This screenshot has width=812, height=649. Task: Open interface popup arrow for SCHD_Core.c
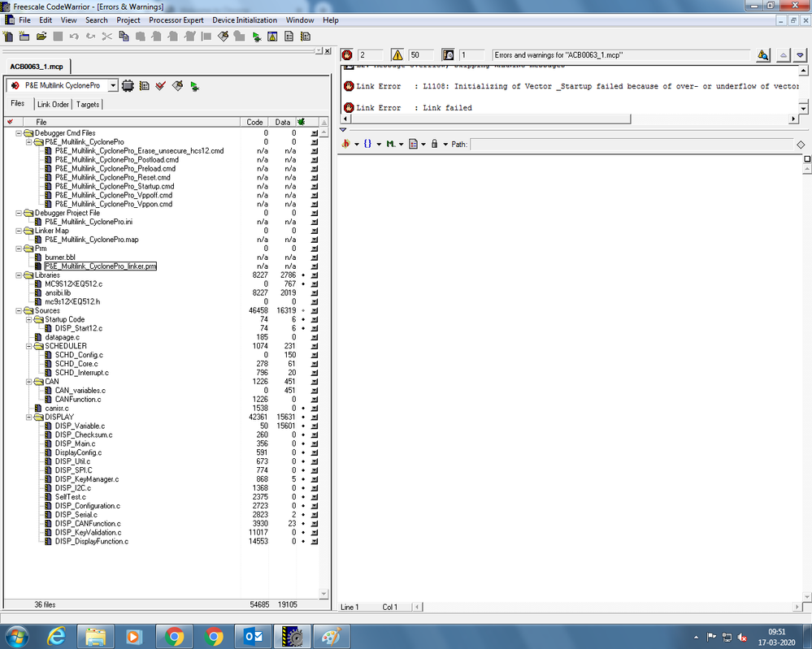coord(315,364)
